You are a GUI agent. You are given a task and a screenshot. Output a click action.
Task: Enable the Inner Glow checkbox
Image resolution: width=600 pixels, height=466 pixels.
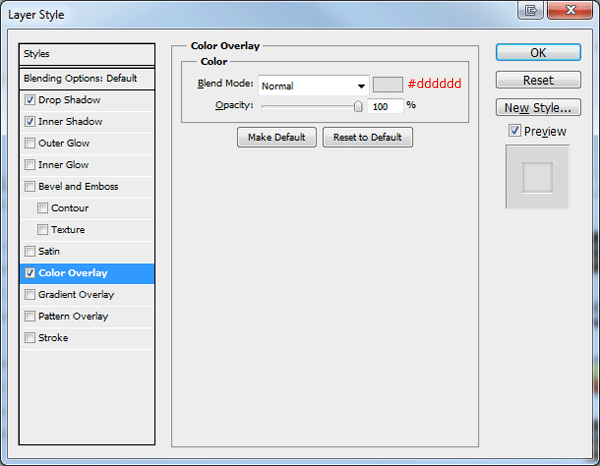30,165
